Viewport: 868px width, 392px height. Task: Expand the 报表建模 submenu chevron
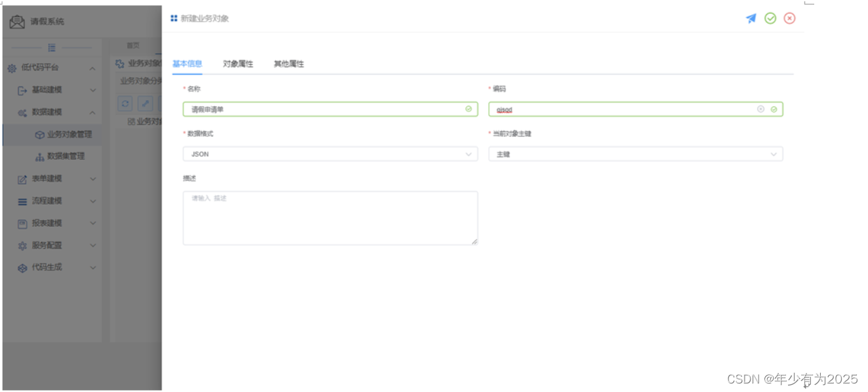click(92, 224)
